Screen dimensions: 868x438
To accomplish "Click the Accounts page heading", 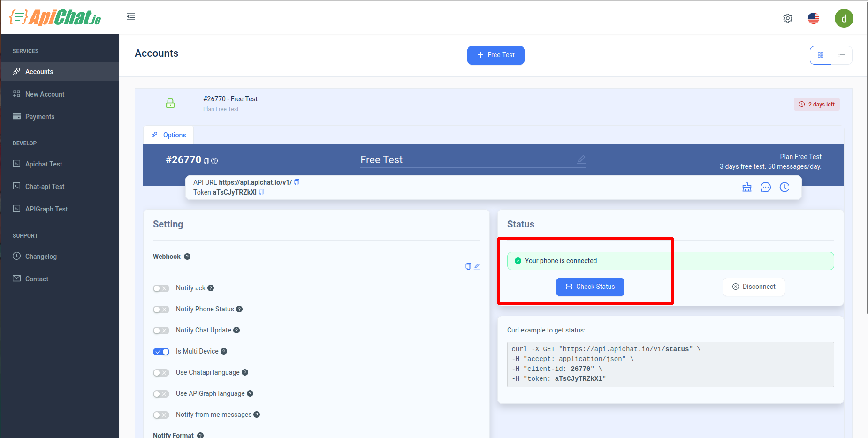I will pos(157,53).
